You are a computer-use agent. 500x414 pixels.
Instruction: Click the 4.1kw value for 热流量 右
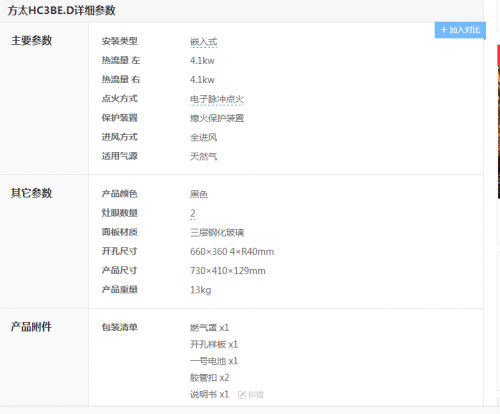point(202,80)
